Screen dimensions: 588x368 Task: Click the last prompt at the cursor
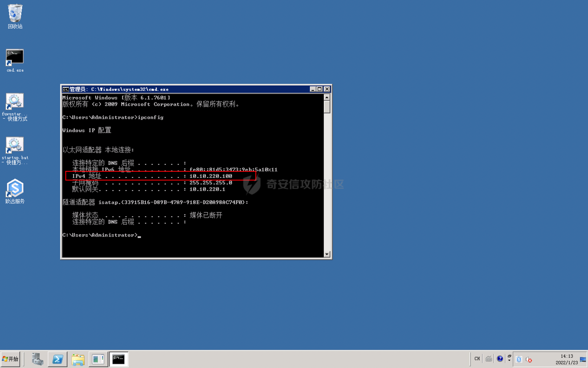tap(102, 235)
